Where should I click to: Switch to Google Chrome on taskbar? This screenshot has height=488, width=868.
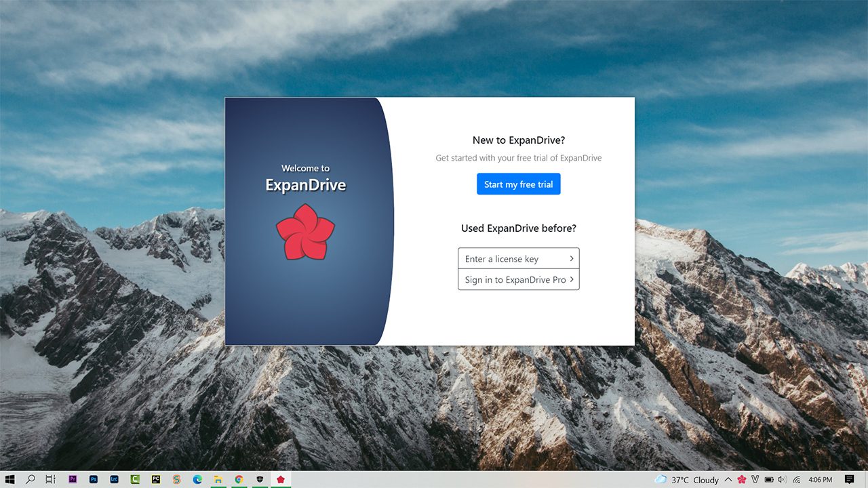239,479
